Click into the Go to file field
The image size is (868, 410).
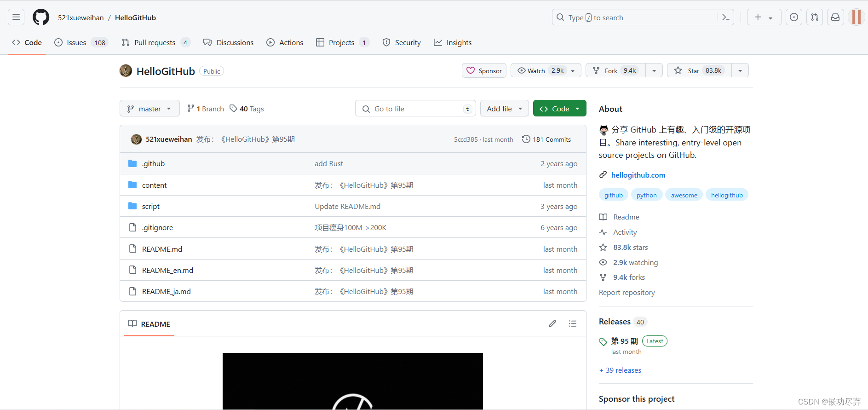(x=416, y=109)
